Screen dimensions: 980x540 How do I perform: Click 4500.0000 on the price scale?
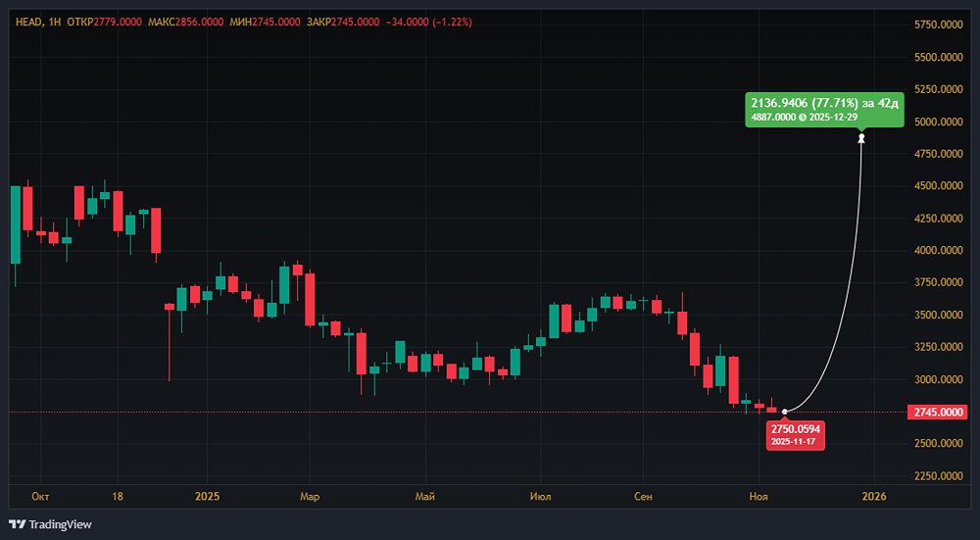[x=938, y=186]
